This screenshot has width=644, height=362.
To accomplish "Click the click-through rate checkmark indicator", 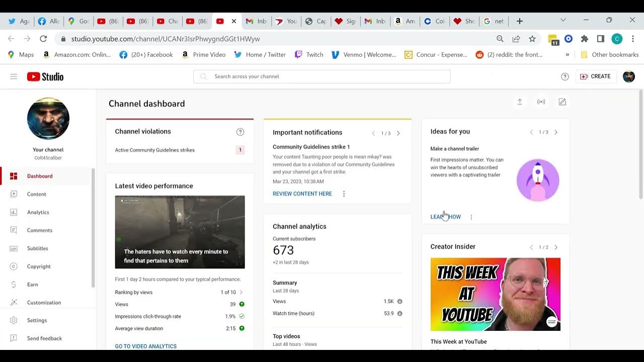I will coord(242,316).
